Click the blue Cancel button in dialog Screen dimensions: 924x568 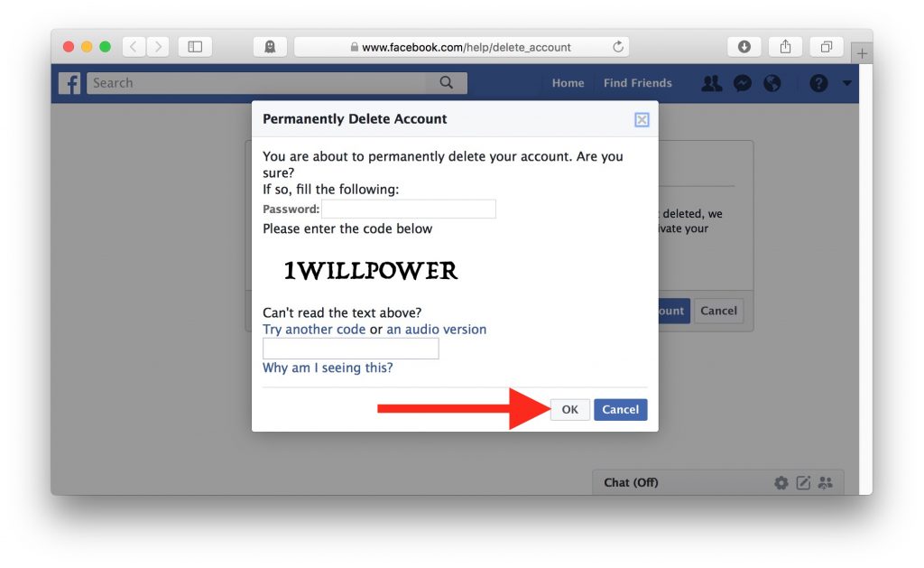[621, 409]
